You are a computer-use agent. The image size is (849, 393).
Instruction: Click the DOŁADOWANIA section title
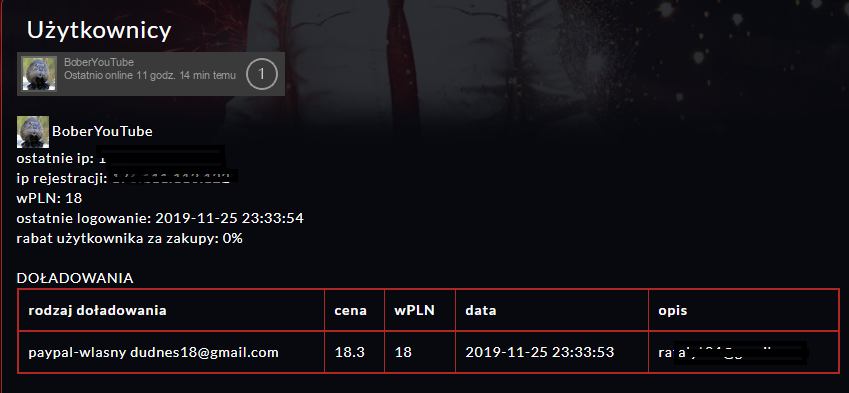click(75, 278)
